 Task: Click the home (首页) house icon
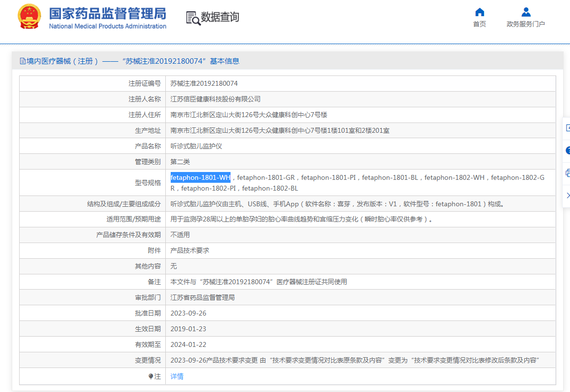point(480,12)
